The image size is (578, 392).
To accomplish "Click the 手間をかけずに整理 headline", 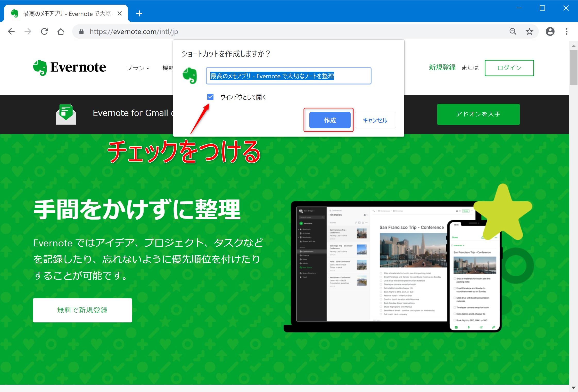I will (x=137, y=209).
